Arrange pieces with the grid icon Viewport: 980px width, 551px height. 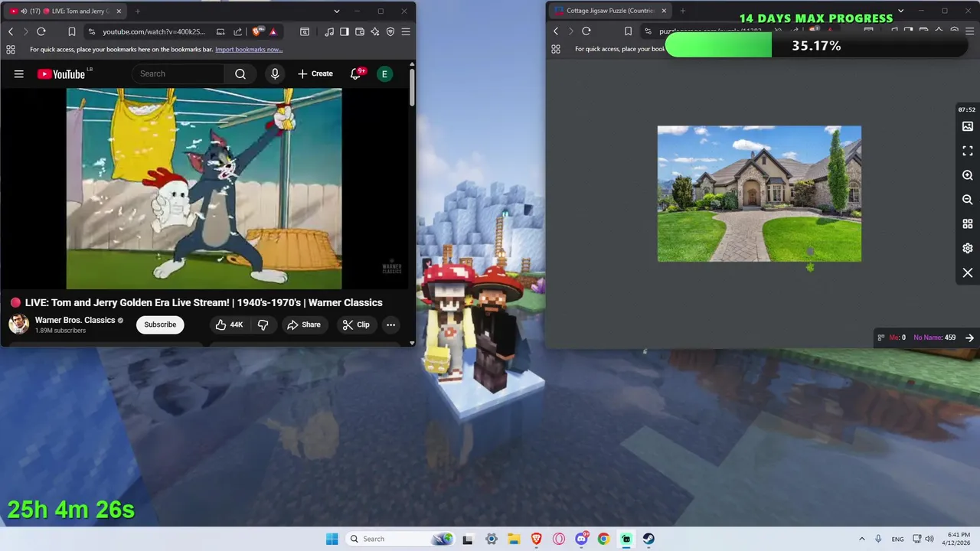click(968, 224)
